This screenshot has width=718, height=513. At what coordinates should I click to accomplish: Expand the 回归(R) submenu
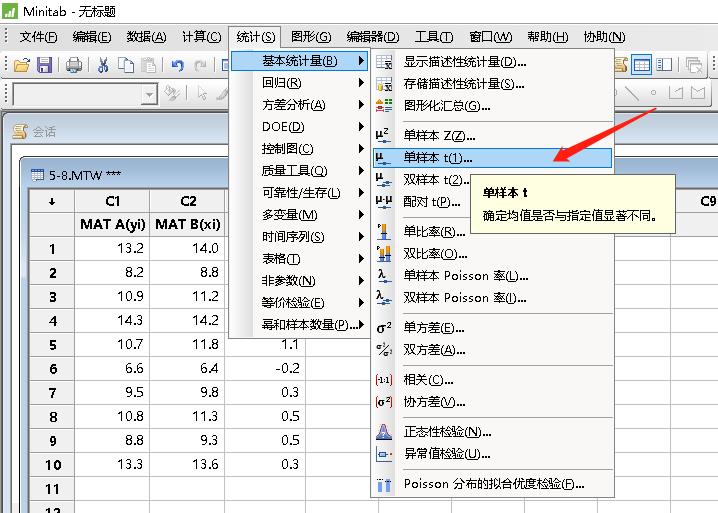(298, 83)
